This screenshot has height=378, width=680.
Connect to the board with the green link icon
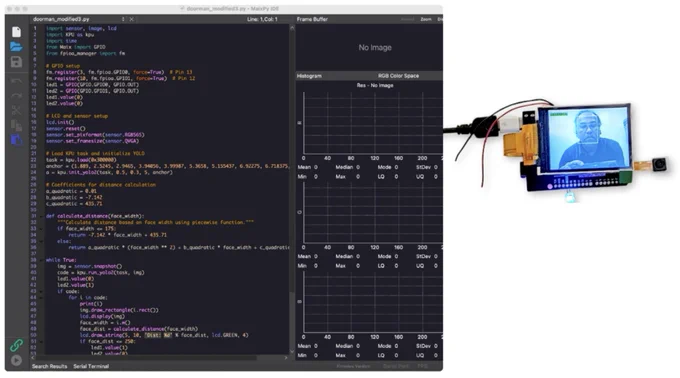[16, 345]
